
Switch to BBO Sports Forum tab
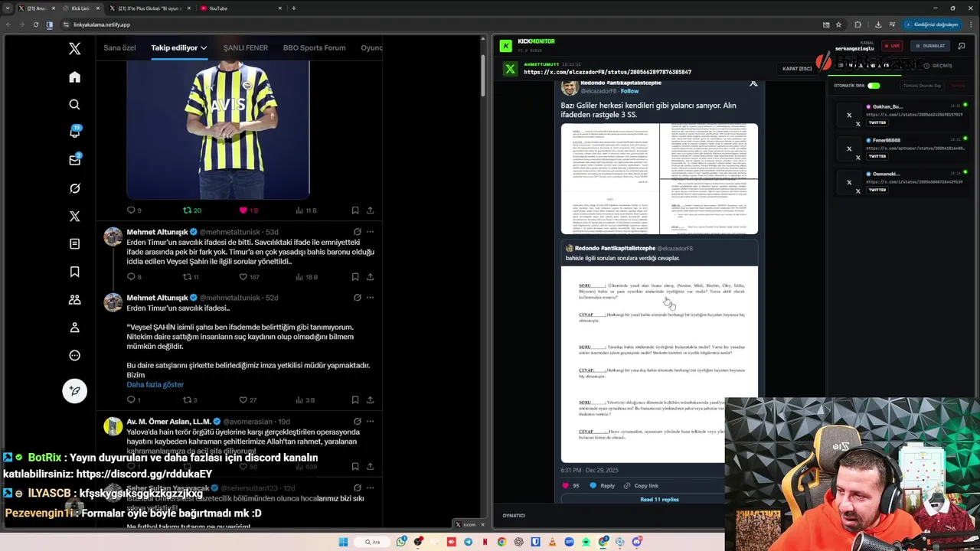(314, 47)
